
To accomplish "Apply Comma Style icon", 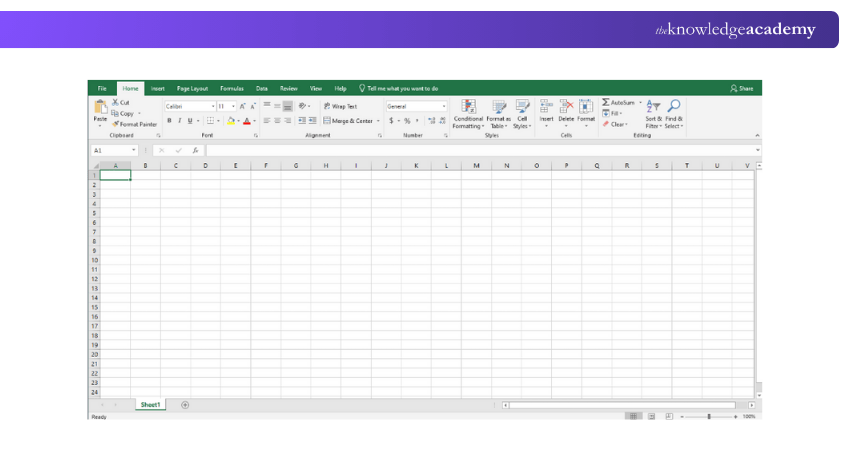I will 417,120.
